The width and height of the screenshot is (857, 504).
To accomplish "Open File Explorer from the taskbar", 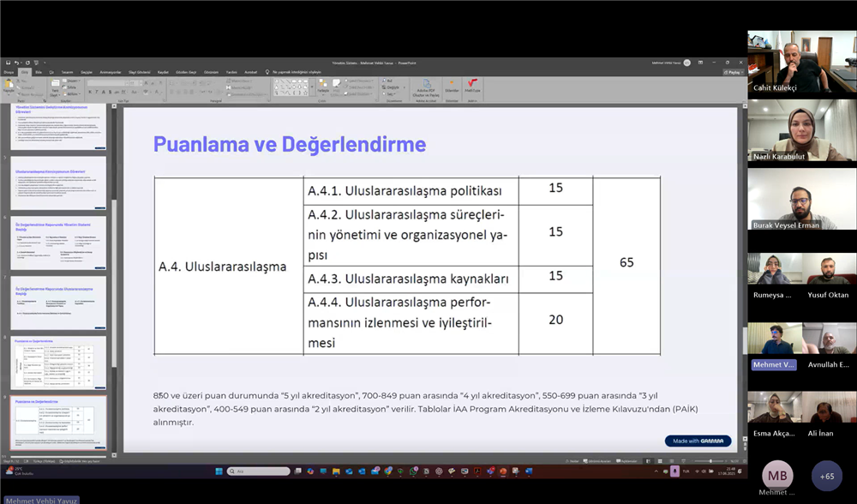I will pyautogui.click(x=336, y=471).
